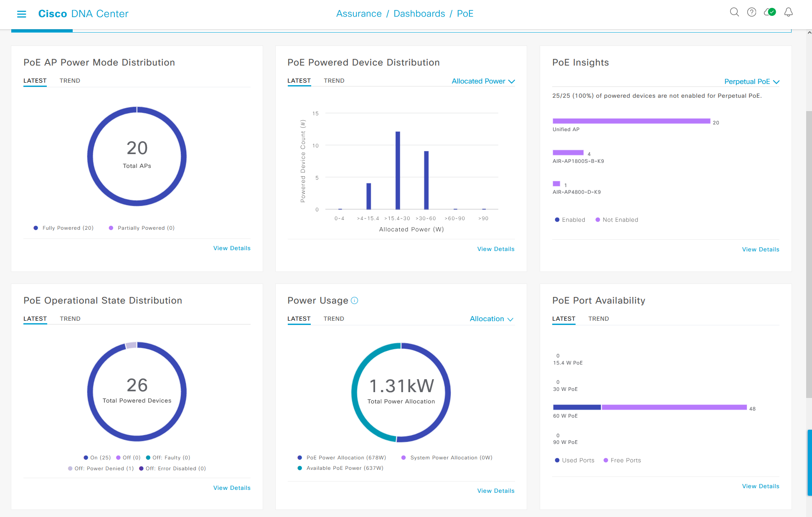This screenshot has height=517, width=812.
Task: Open the Allocation dropdown in Power Usage
Action: click(x=491, y=319)
